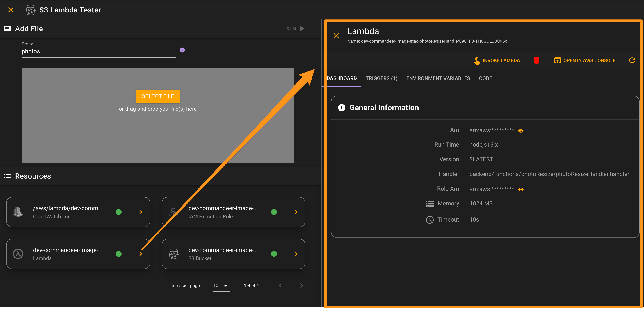Go to next page of resources
The image size is (644, 316).
302,286
